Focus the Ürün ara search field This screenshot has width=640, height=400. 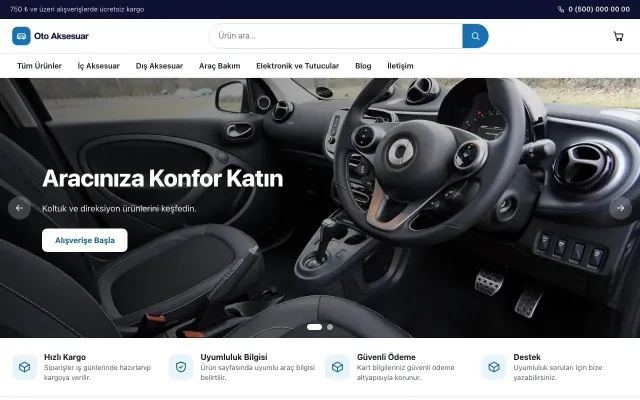pos(336,36)
